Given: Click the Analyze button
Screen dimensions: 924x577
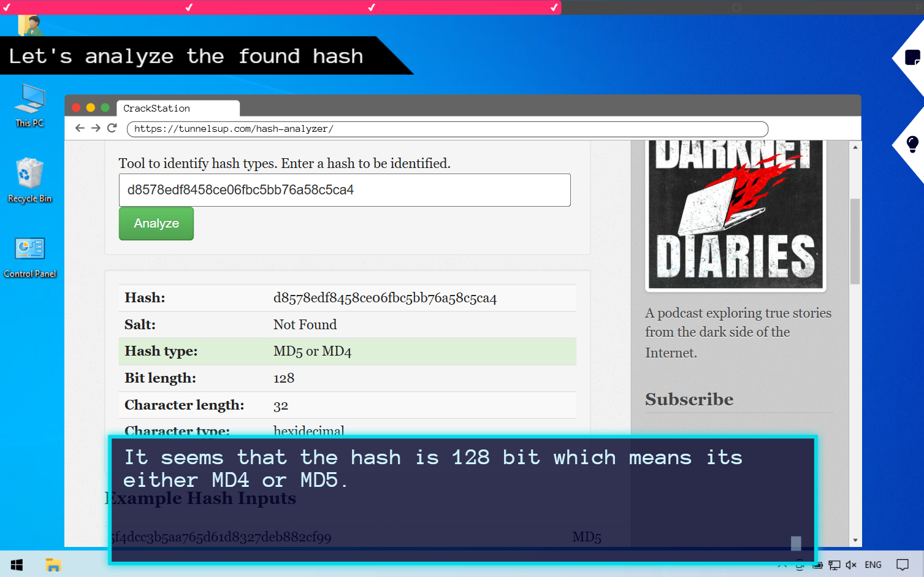Looking at the screenshot, I should tap(156, 223).
